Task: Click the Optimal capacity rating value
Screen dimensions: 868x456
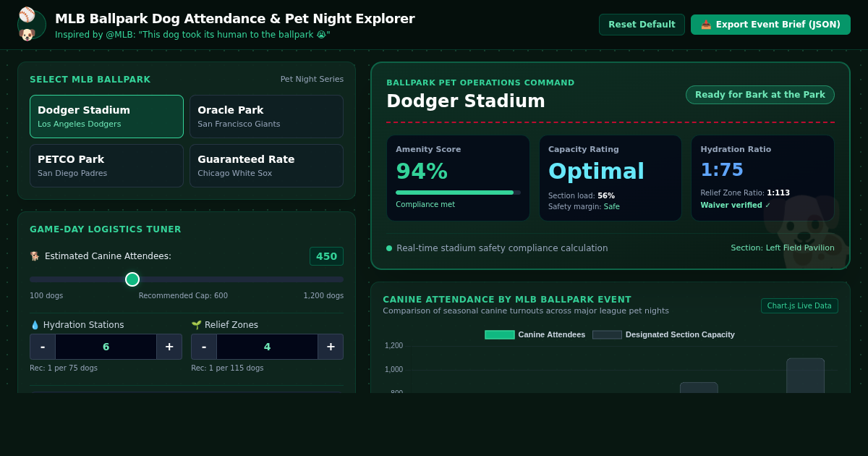Action: tap(596, 172)
